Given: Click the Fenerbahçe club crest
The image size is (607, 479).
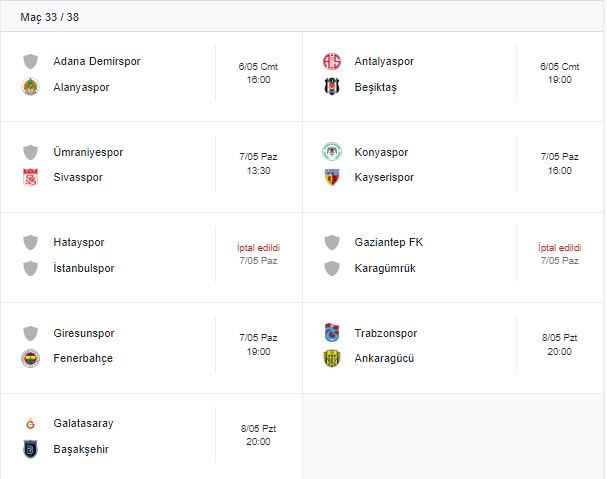Looking at the screenshot, I should point(29,358).
